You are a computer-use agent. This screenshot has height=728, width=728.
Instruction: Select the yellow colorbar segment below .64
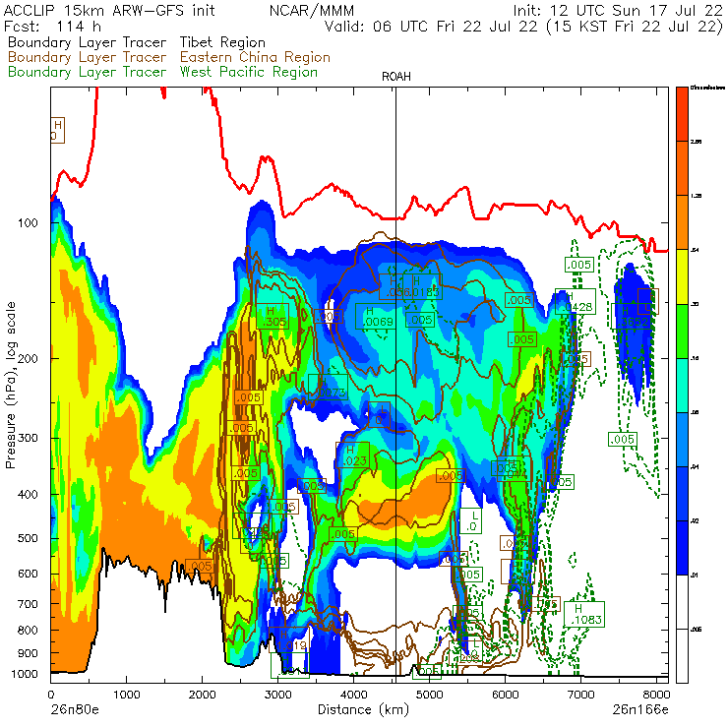tap(682, 276)
